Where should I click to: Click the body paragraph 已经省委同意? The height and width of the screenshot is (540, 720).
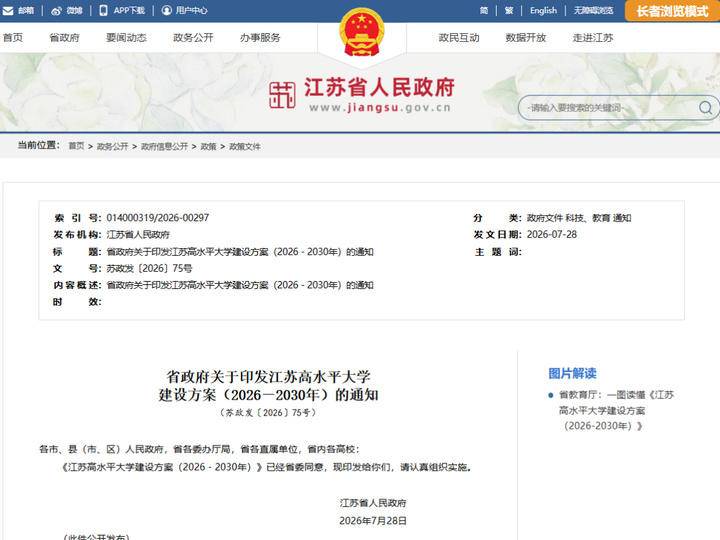tap(267, 467)
